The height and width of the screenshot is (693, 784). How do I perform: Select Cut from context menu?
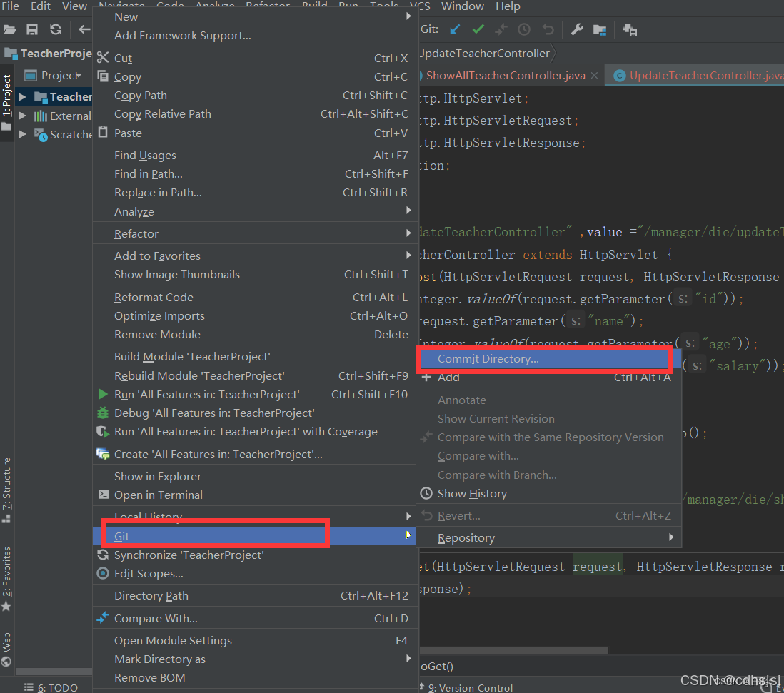click(255, 58)
